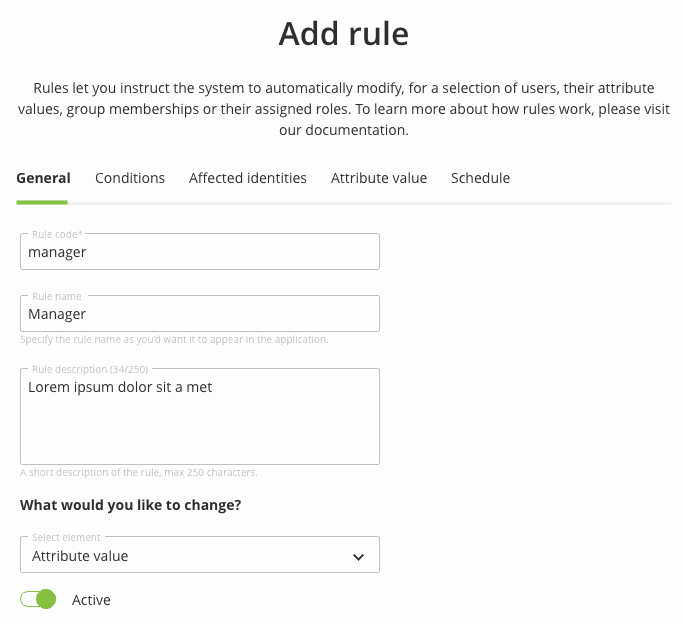
Task: Focus the Rule code field containing manager
Action: click(x=199, y=252)
